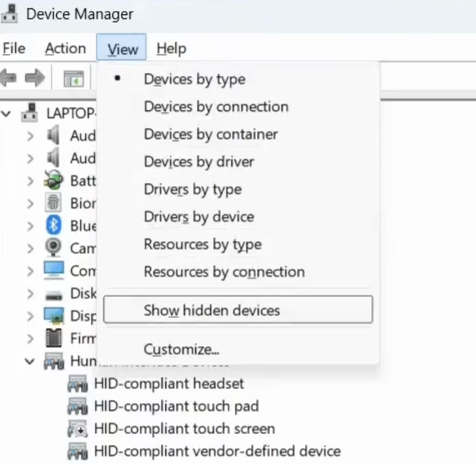Expand the Computer category chevron

(30, 271)
